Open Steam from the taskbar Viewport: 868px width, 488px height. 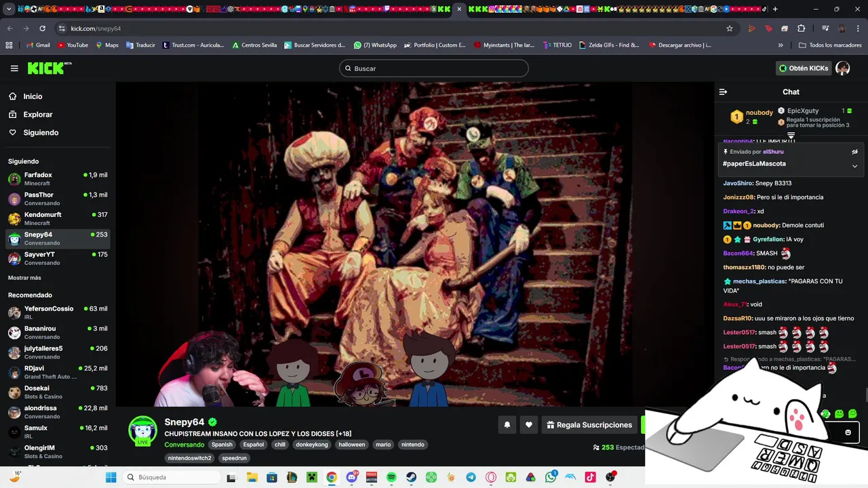(411, 477)
